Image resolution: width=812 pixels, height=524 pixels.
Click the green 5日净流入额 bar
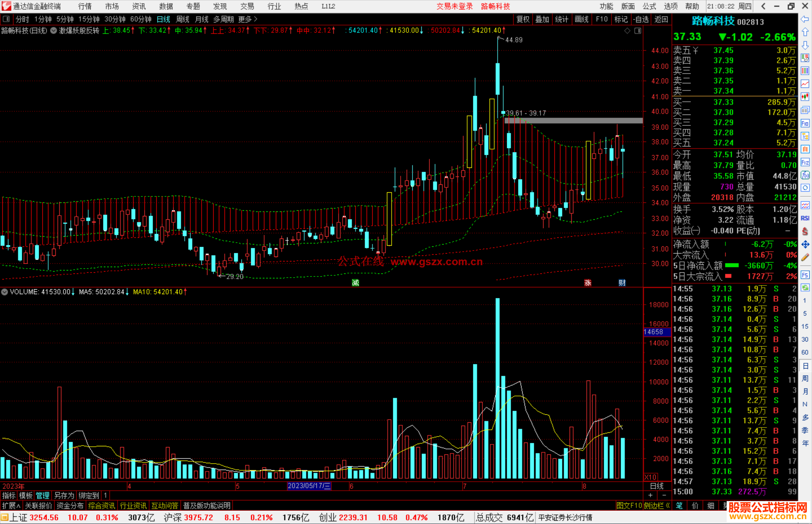coord(732,266)
